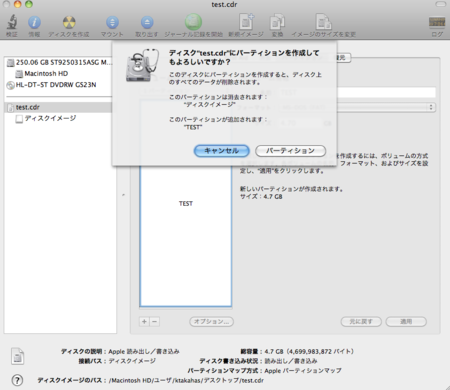Click the Apple パーティションマップ value text
Image resolution: width=450 pixels, height=390 pixels.
303,371
